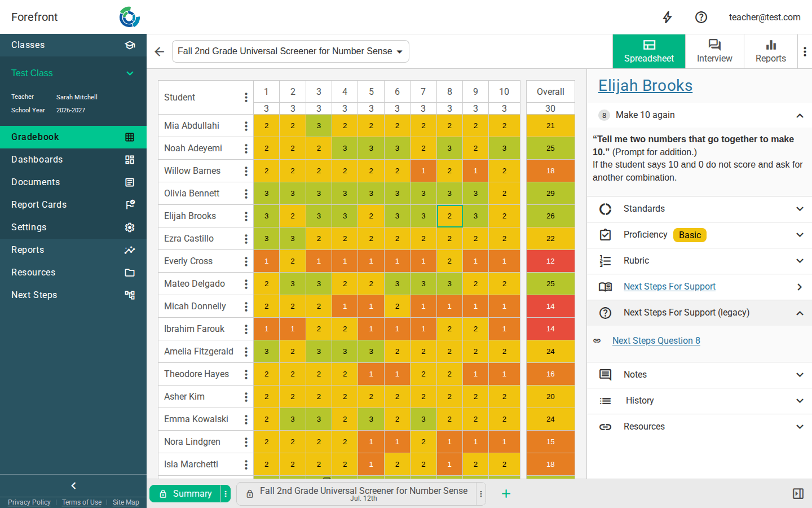812x508 pixels.
Task: Go back with the left arrow icon
Action: (160, 52)
